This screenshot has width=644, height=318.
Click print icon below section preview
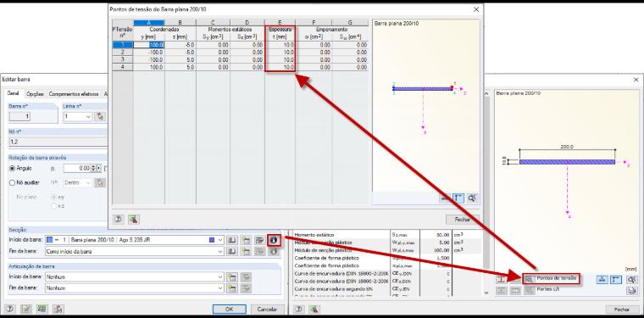point(631,291)
